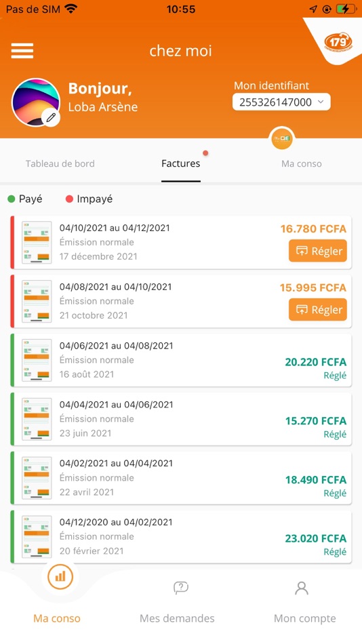Switch to Ma conso top tab
362x644 pixels.
[x=302, y=163]
